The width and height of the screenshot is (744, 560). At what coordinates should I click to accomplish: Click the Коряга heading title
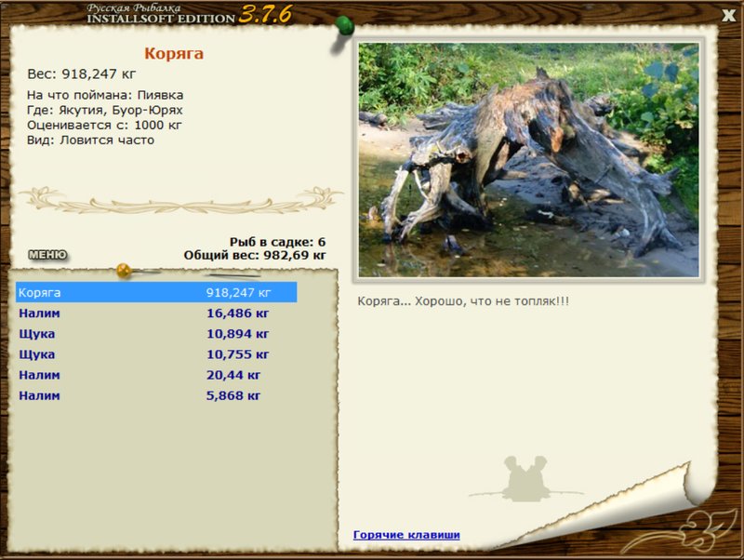(x=174, y=53)
